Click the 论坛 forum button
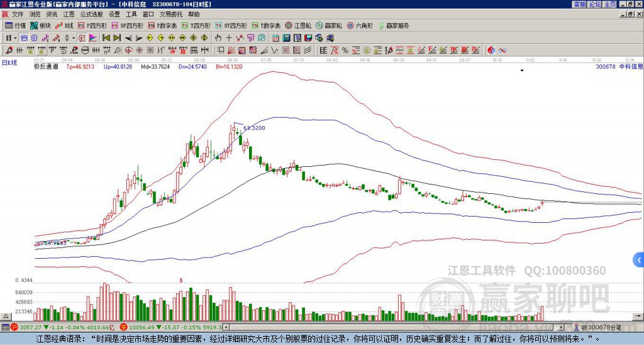 coord(594,4)
